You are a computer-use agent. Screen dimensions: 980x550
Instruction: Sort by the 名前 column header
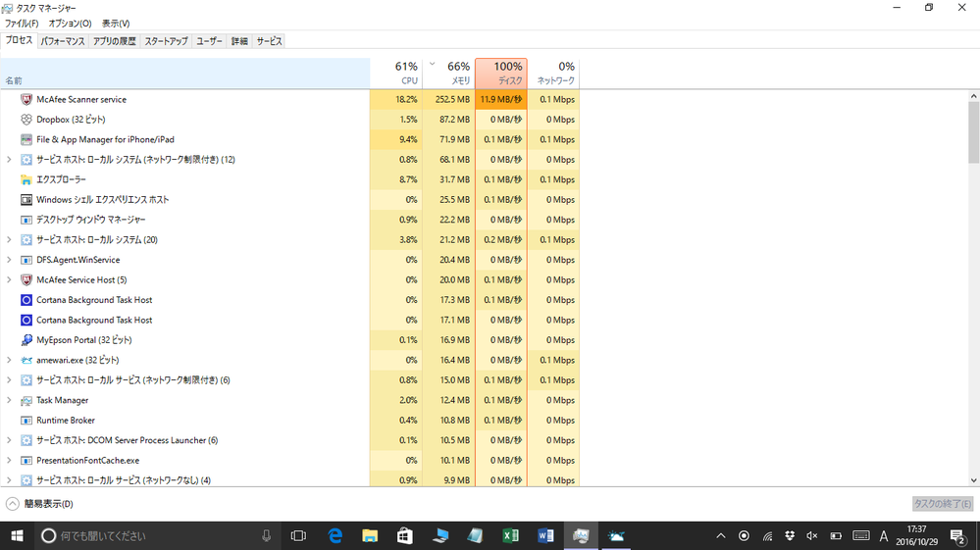click(x=185, y=74)
